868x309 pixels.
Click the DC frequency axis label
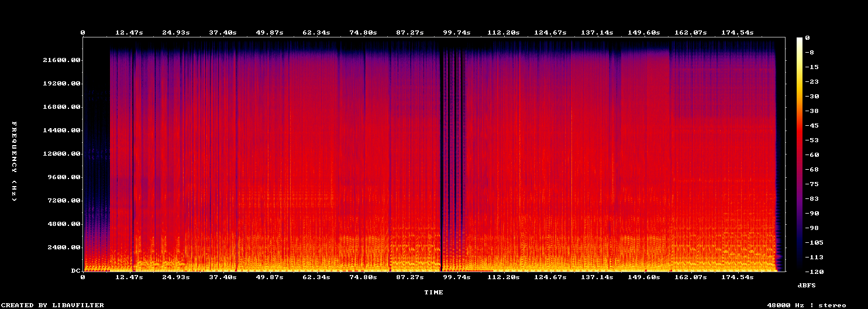(x=75, y=271)
